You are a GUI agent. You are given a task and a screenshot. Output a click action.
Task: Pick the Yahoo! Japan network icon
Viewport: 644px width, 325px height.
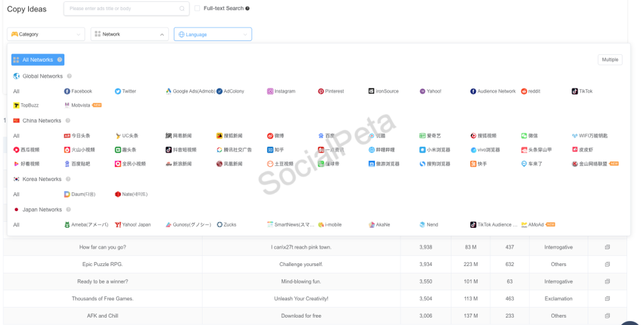[118, 224]
